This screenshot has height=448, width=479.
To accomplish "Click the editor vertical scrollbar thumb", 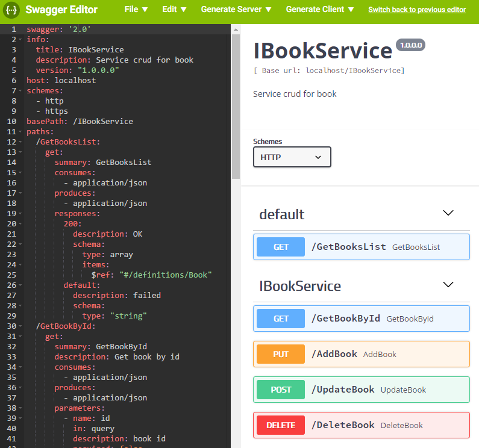I will [236, 106].
